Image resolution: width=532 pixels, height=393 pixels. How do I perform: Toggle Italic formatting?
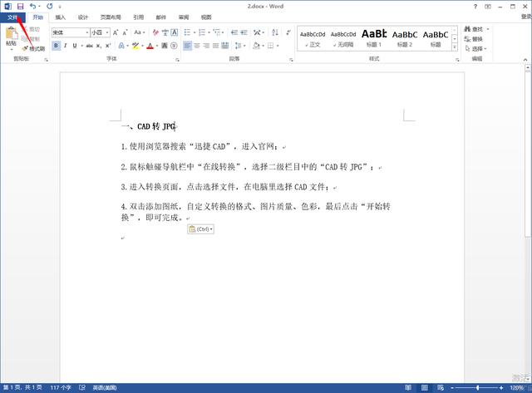(x=65, y=46)
